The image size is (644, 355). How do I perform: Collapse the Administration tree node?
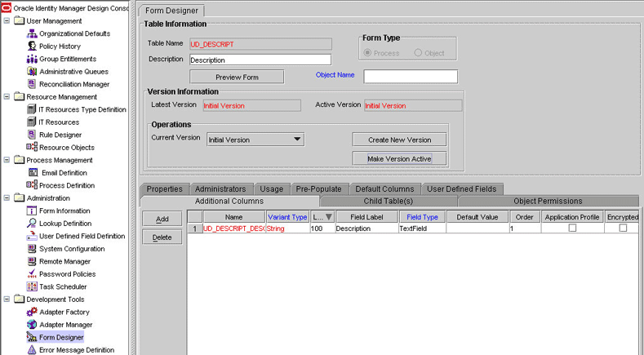7,197
